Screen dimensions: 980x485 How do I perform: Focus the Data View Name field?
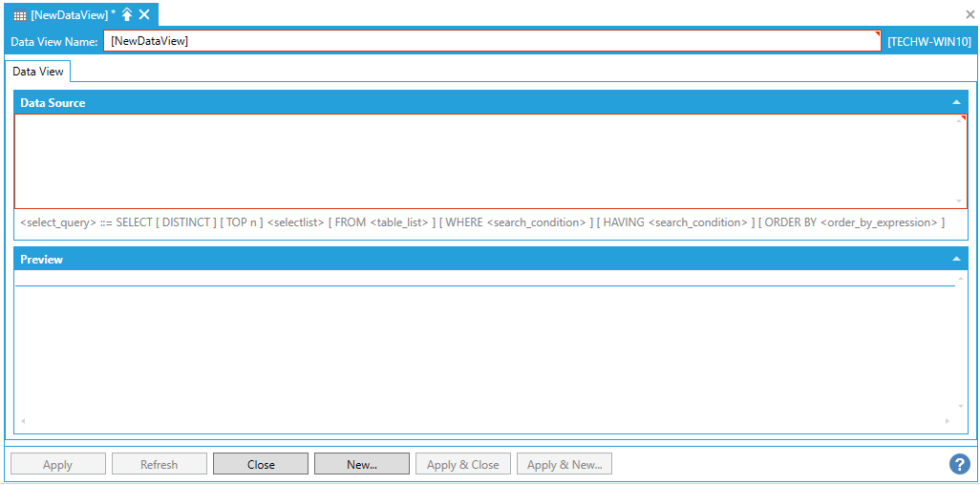[491, 41]
